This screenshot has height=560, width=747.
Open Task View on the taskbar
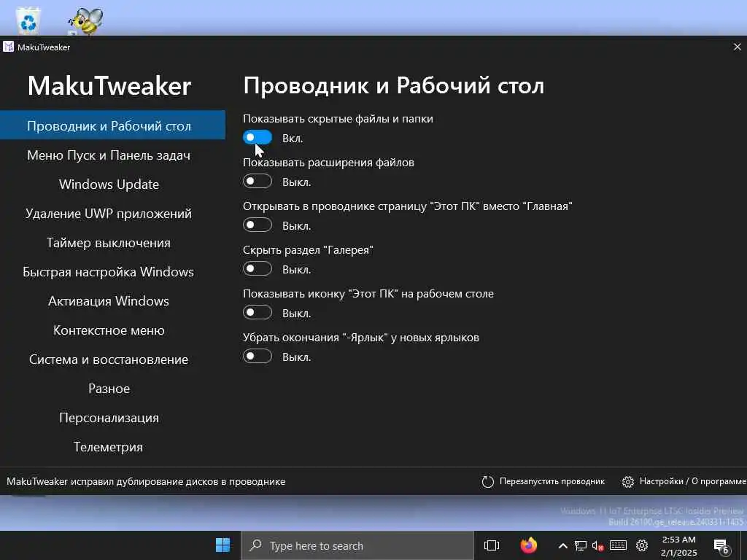tap(491, 545)
